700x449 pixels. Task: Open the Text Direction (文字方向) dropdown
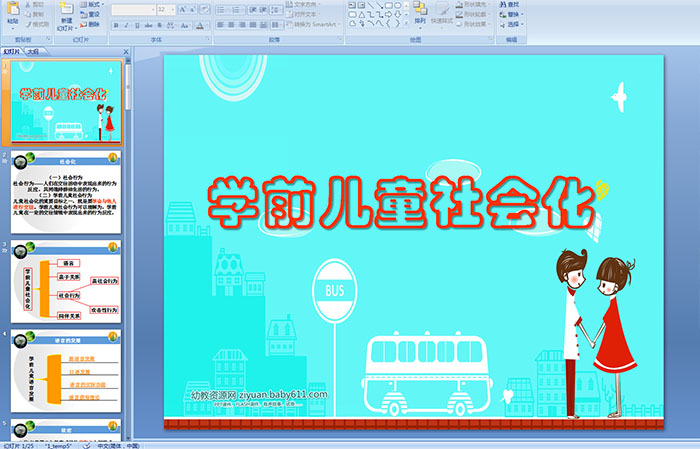(304, 4)
